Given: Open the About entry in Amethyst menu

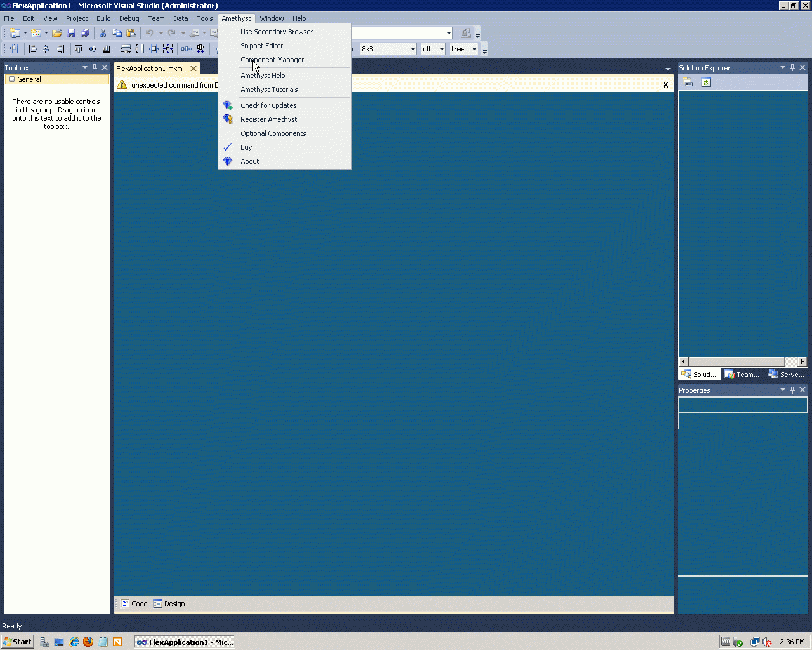Looking at the screenshot, I should 285,161.
